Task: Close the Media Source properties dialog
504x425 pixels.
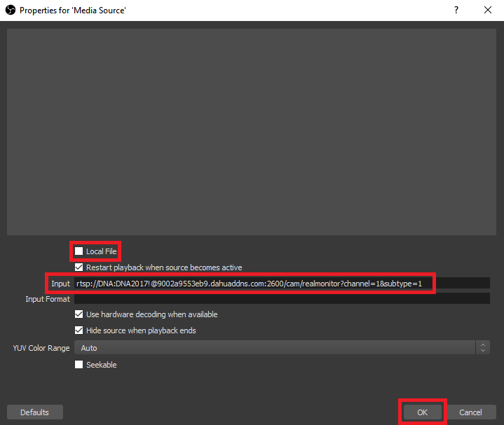Action: point(488,10)
